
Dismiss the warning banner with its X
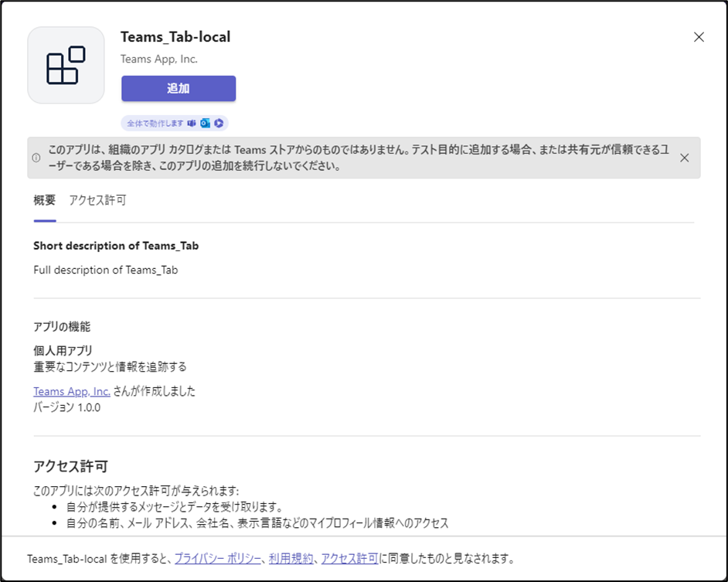click(685, 158)
